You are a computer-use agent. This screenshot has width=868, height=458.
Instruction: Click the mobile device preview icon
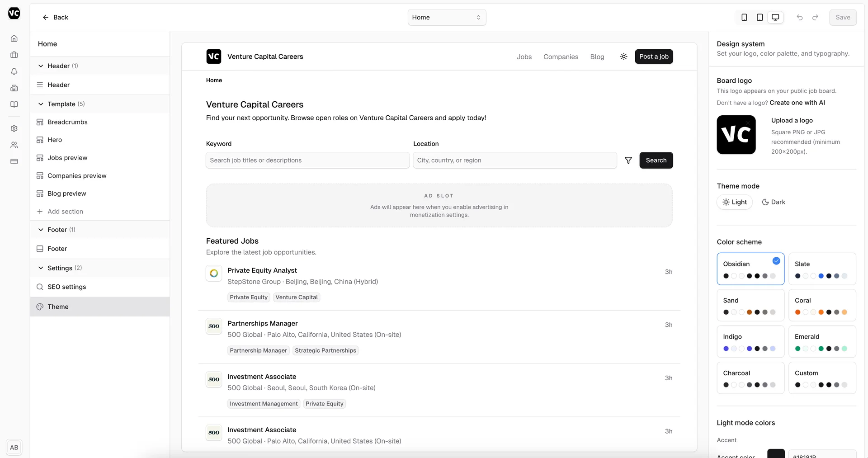point(744,17)
